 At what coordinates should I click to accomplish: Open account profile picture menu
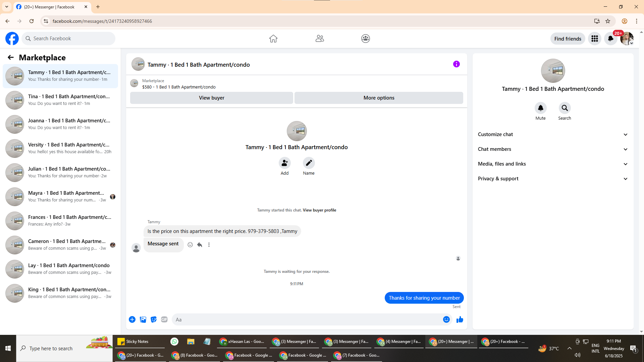(627, 39)
